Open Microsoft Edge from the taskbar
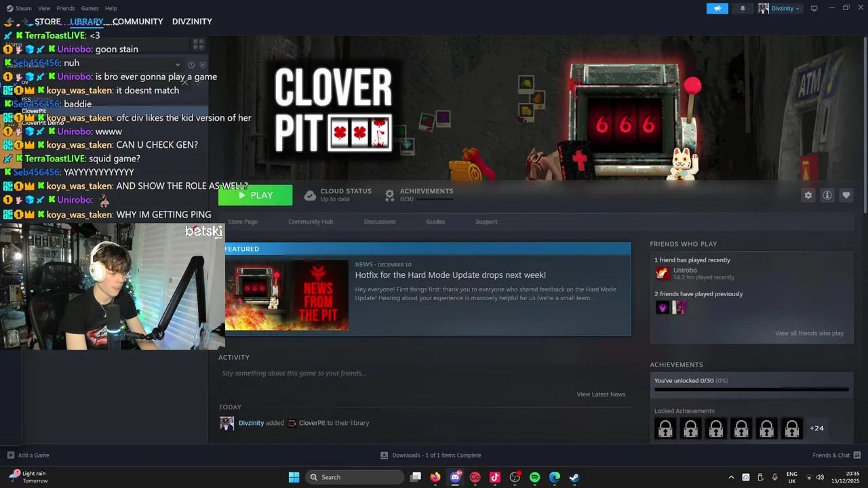 pyautogui.click(x=555, y=477)
